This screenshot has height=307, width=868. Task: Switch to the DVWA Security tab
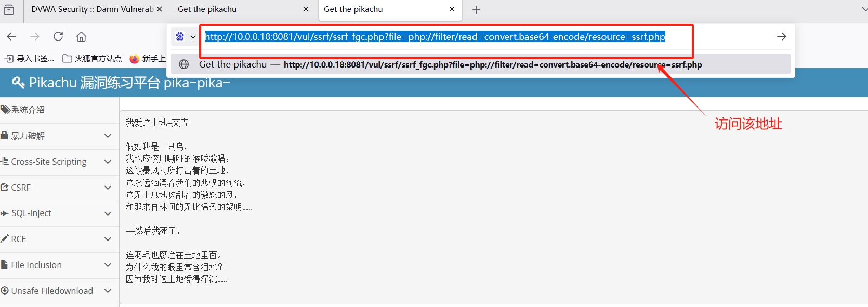pos(91,9)
